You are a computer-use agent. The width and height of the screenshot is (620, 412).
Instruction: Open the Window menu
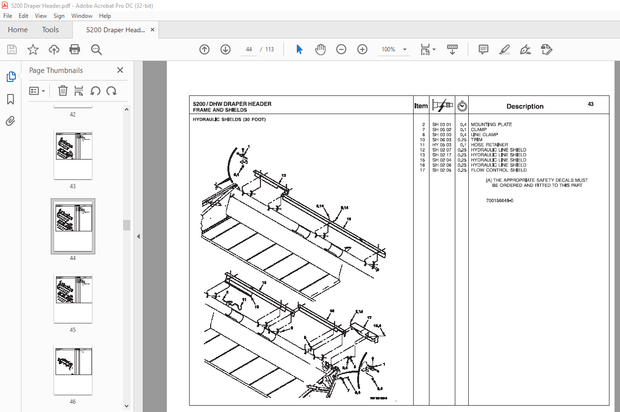coord(81,16)
